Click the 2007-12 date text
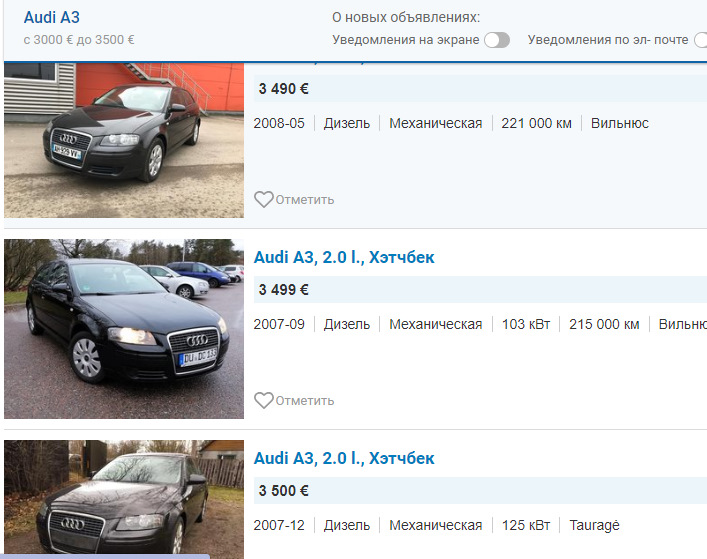This screenshot has height=559, width=707. [279, 526]
